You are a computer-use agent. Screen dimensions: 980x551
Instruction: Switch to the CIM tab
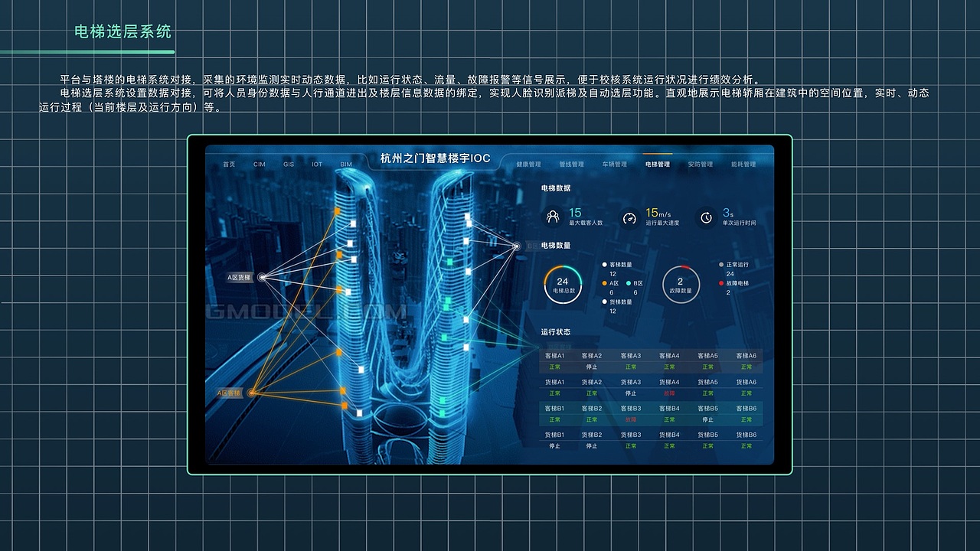(260, 165)
